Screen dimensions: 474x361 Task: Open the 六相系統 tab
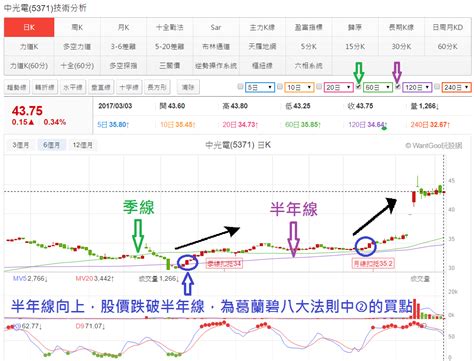click(x=309, y=66)
